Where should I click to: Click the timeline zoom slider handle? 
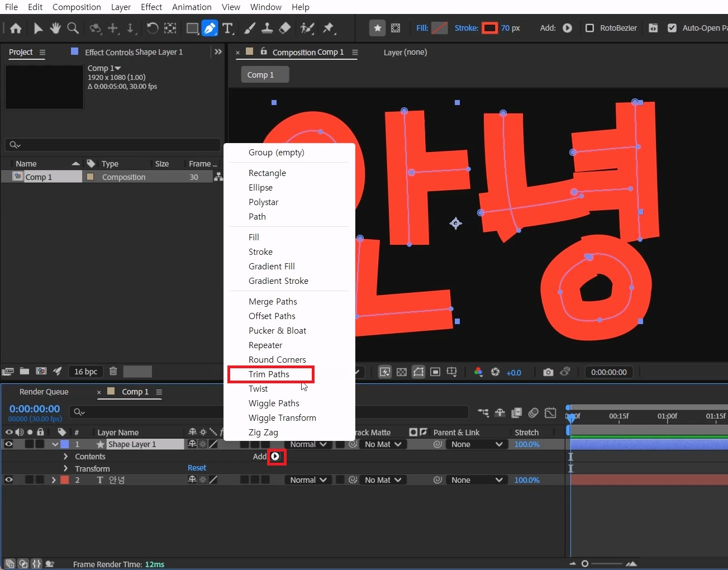click(x=585, y=564)
